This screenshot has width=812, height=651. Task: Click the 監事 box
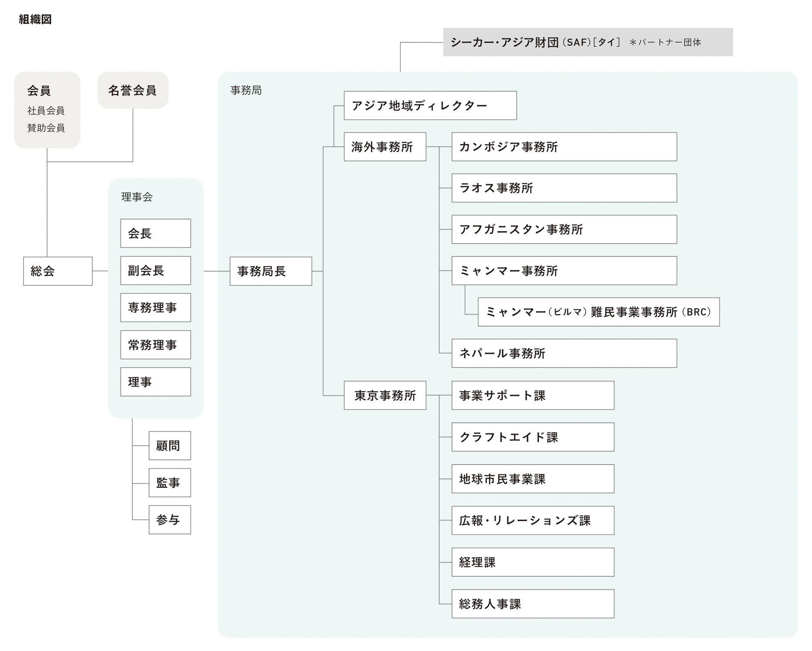(x=170, y=483)
